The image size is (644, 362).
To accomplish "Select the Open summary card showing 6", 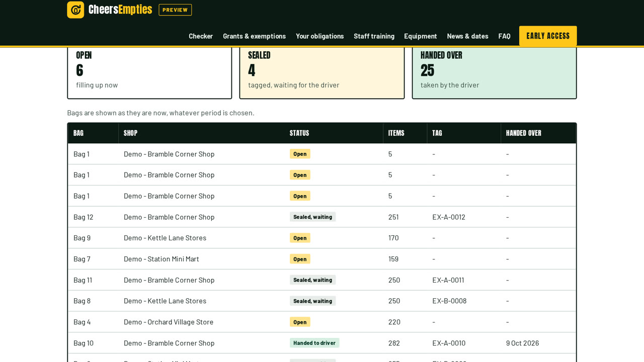I will point(149,73).
